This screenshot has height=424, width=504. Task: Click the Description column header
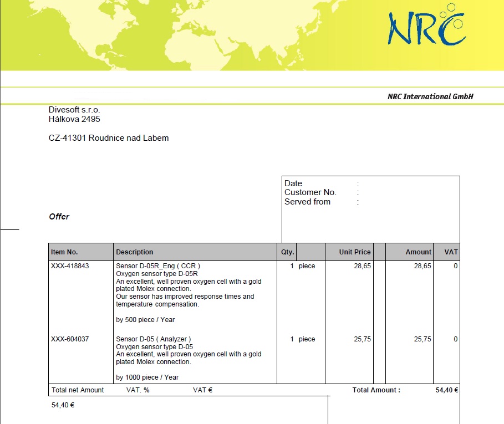pyautogui.click(x=135, y=252)
